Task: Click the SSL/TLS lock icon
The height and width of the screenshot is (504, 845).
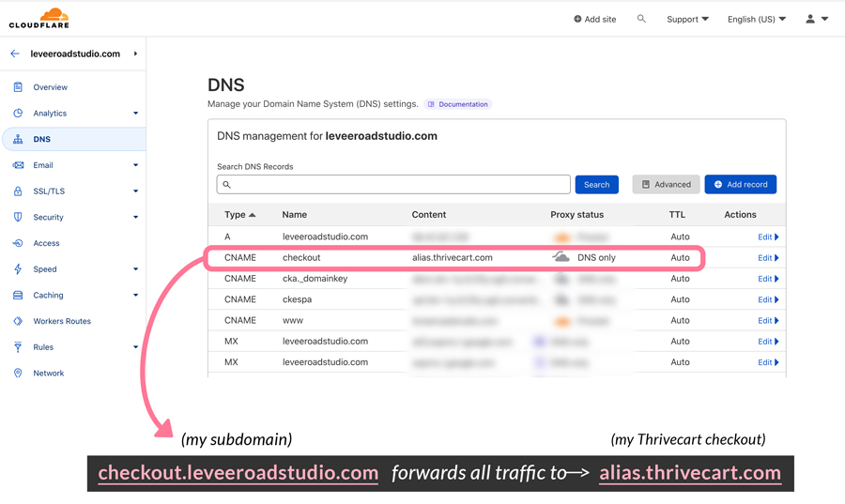Action: pyautogui.click(x=18, y=191)
